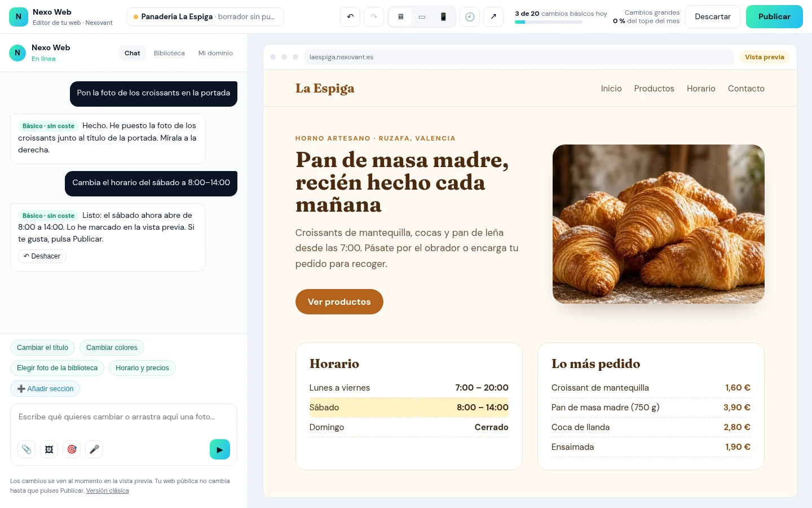Go to Inicio in the site navigation
The width and height of the screenshot is (812, 508).
pos(611,89)
